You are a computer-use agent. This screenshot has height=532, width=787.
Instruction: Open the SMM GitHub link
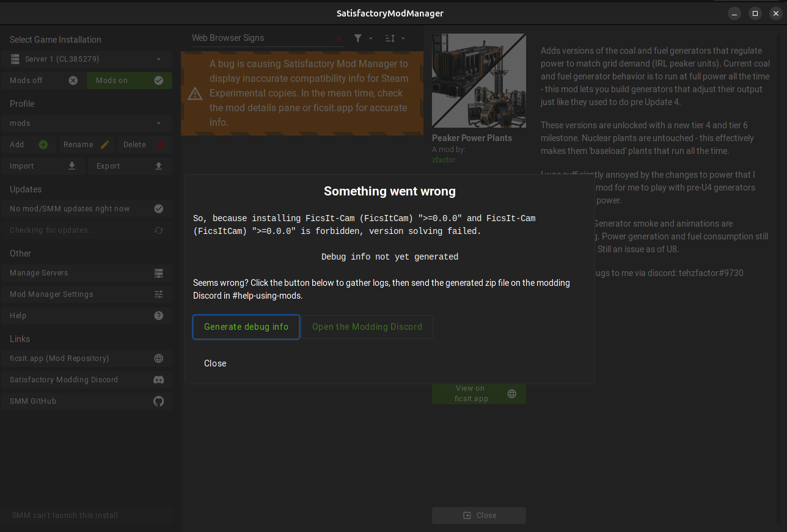87,401
